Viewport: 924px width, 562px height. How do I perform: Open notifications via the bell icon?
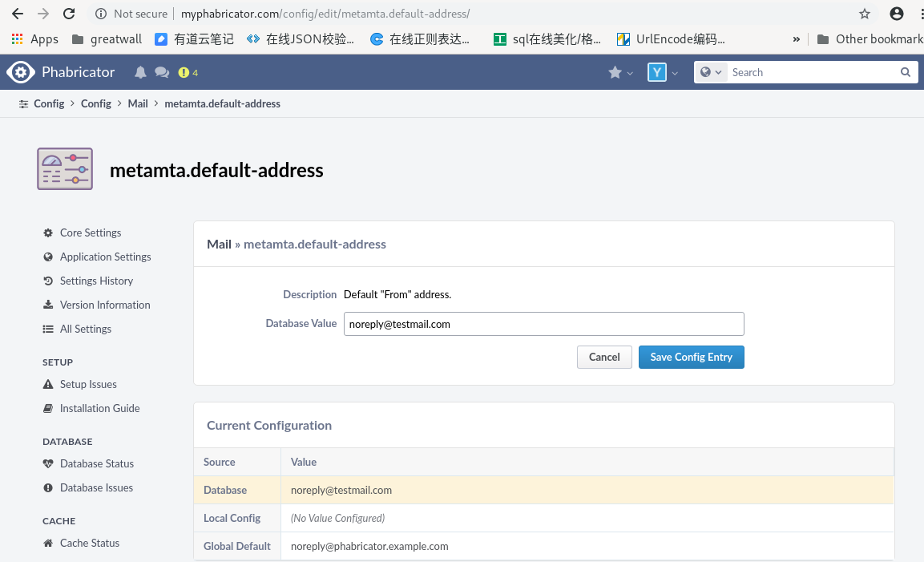pos(140,72)
